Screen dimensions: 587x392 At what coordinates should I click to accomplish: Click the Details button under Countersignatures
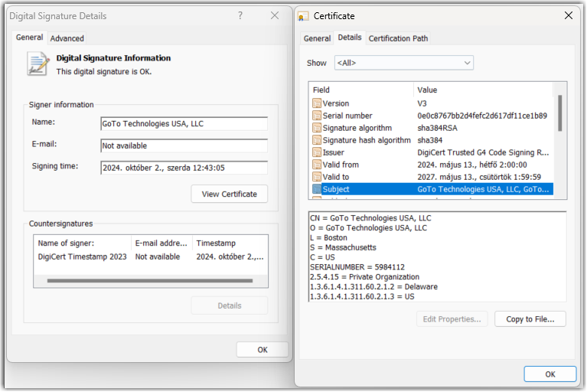point(229,305)
